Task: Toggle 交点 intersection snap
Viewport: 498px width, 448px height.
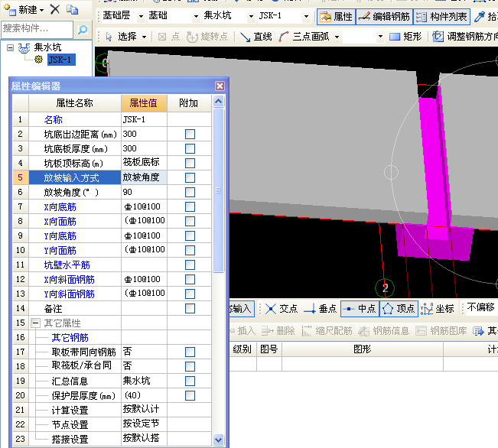Action: 282,309
